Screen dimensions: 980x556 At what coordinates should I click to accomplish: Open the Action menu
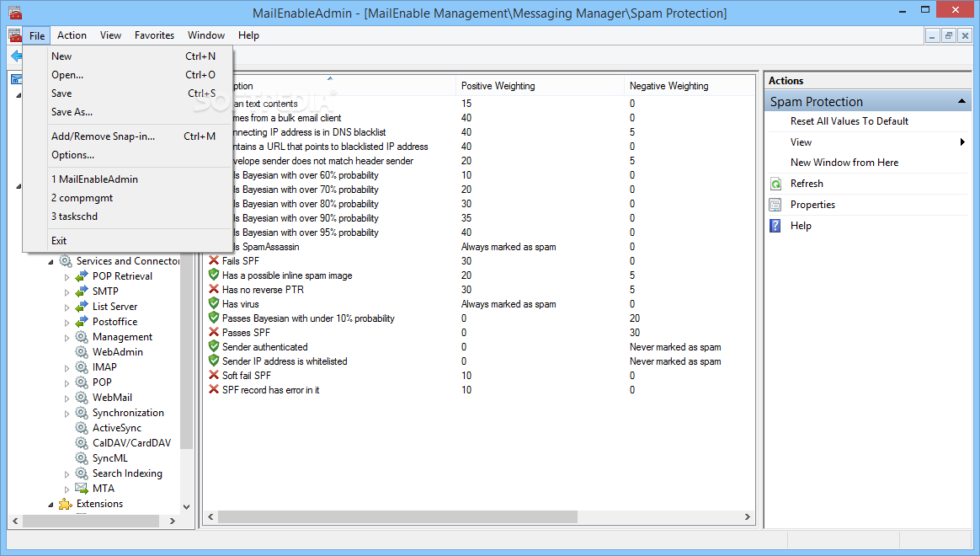click(72, 35)
